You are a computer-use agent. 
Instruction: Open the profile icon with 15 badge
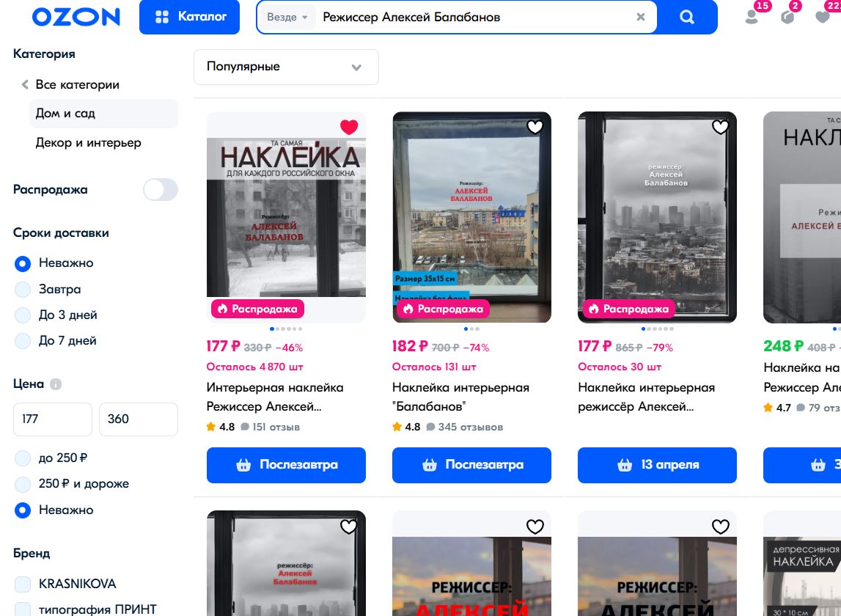(x=752, y=17)
